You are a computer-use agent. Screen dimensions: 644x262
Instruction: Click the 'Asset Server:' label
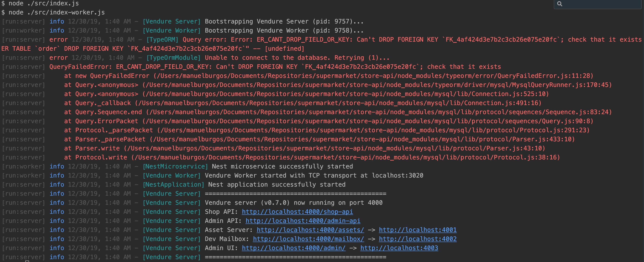point(229,230)
